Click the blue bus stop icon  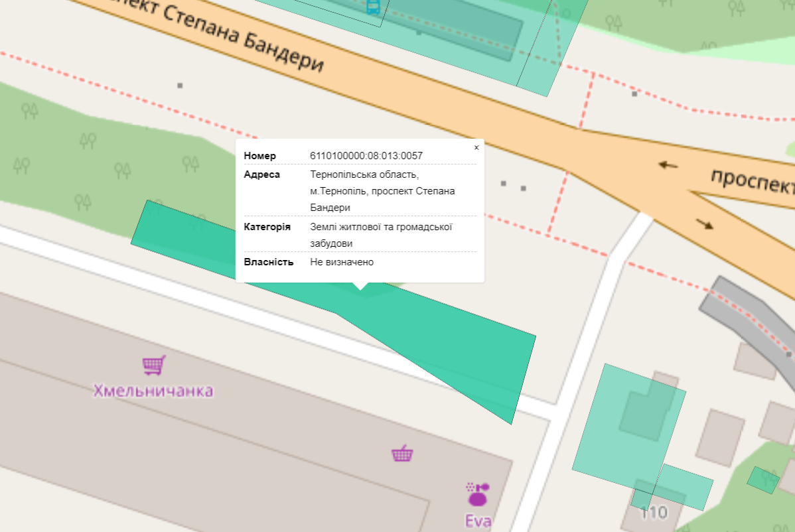tap(373, 7)
